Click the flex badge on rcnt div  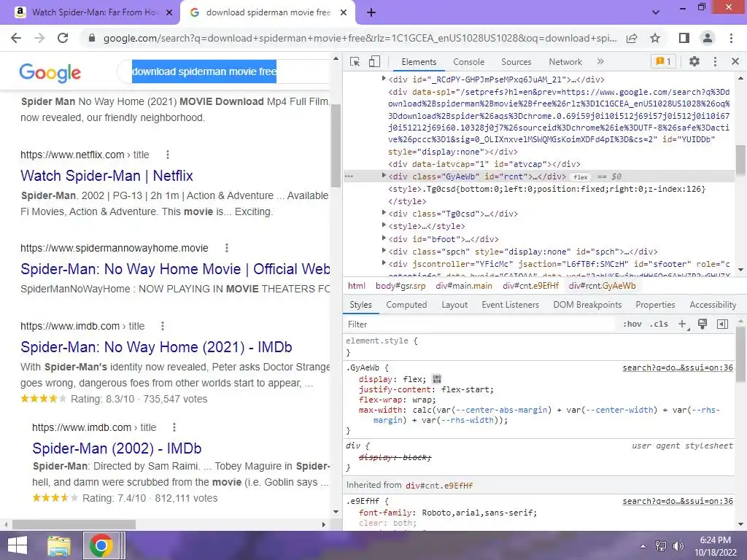click(581, 177)
